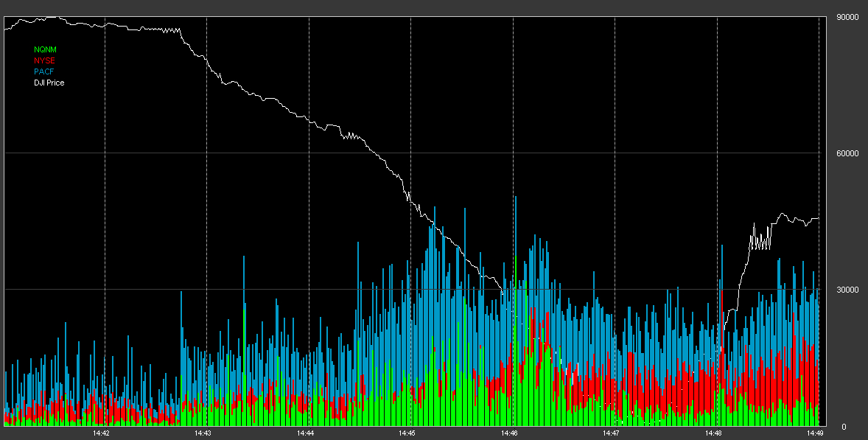The width and height of the screenshot is (868, 440).
Task: Select the 14:43 time marker
Action: point(203,434)
